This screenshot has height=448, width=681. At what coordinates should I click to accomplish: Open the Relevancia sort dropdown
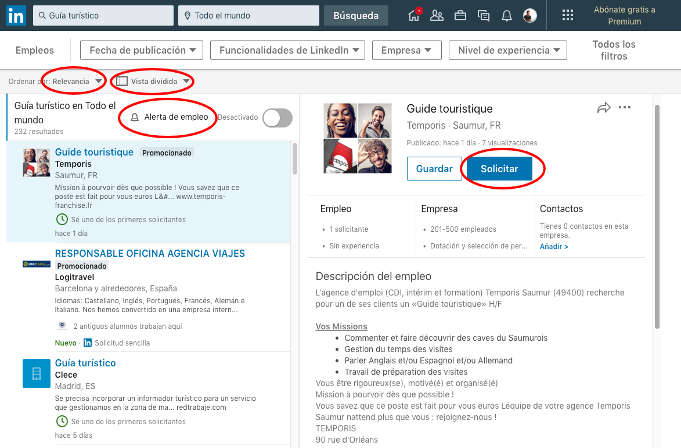(x=77, y=80)
